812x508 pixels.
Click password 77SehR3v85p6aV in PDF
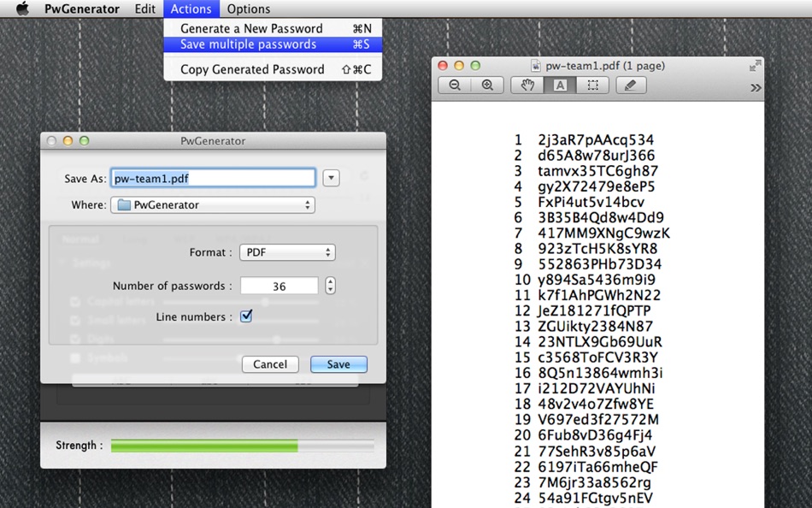(x=597, y=452)
